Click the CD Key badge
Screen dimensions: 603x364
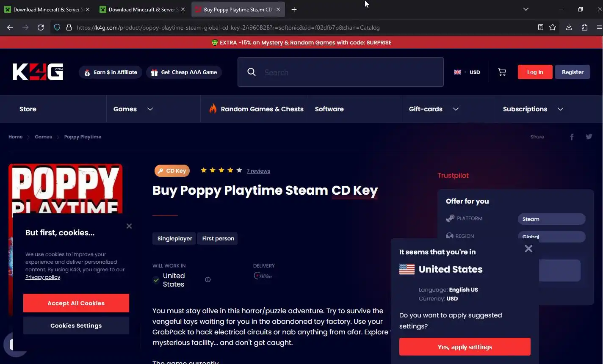pos(172,171)
